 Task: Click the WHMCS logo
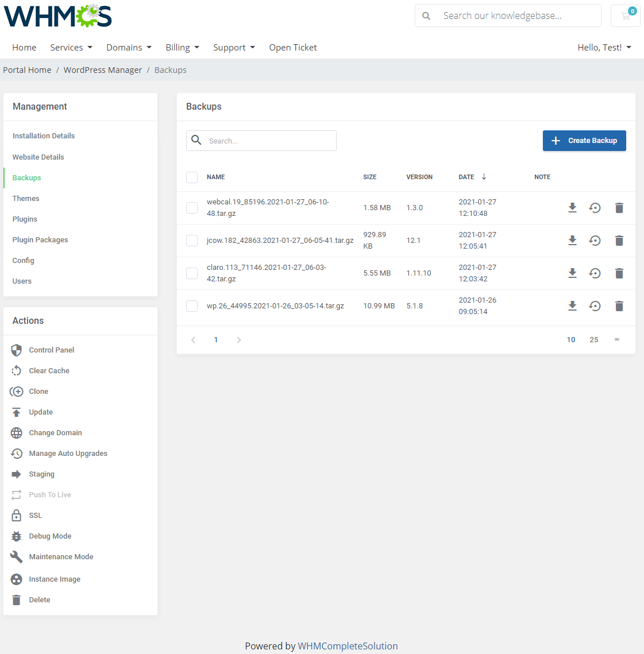(x=57, y=16)
